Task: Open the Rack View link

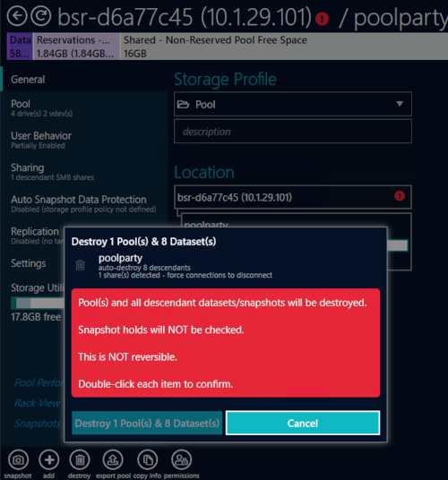Action: [x=38, y=403]
